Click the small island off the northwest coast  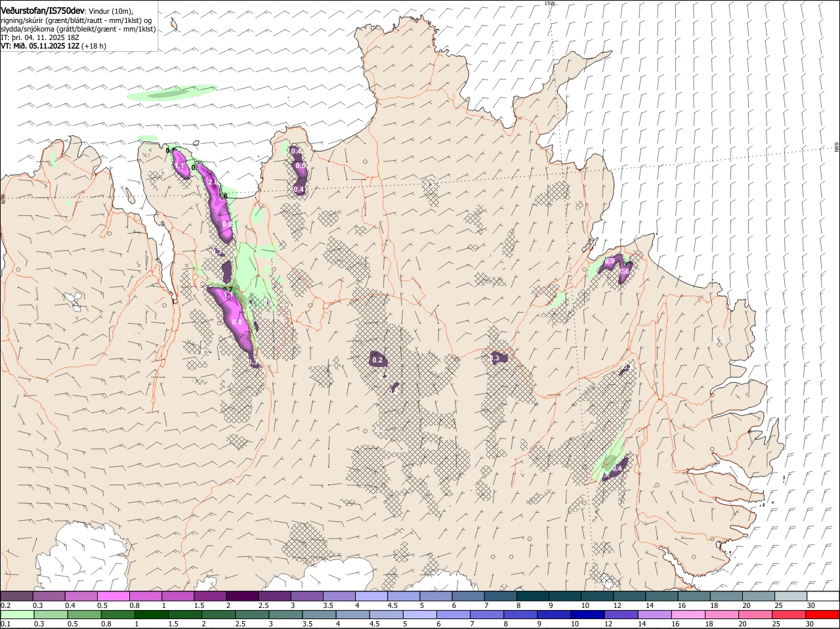tap(175, 25)
